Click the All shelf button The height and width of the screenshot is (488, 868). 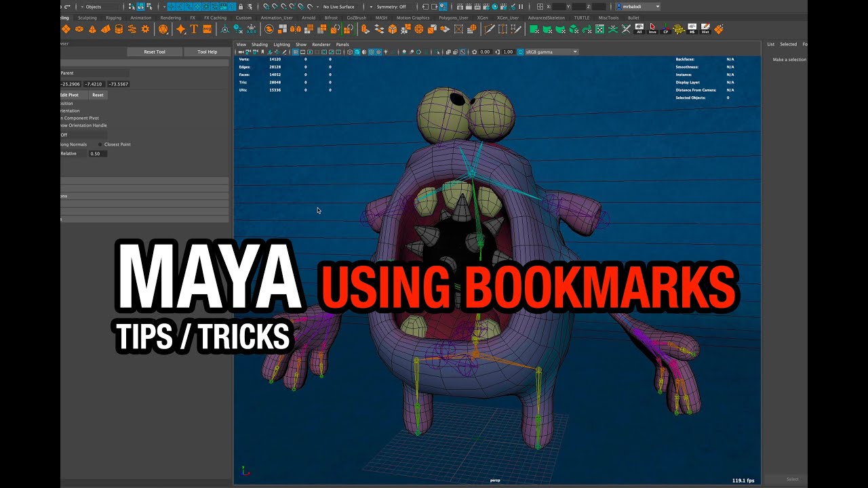639,29
